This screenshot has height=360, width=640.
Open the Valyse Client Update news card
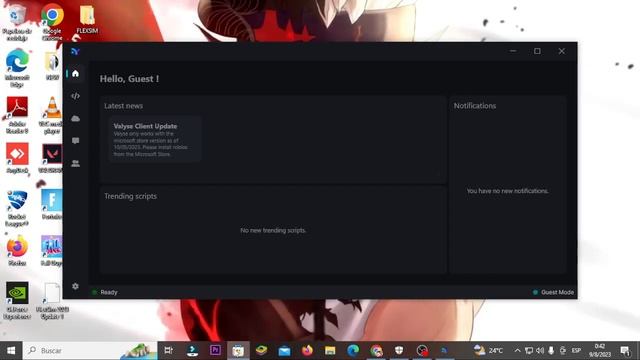coord(155,140)
